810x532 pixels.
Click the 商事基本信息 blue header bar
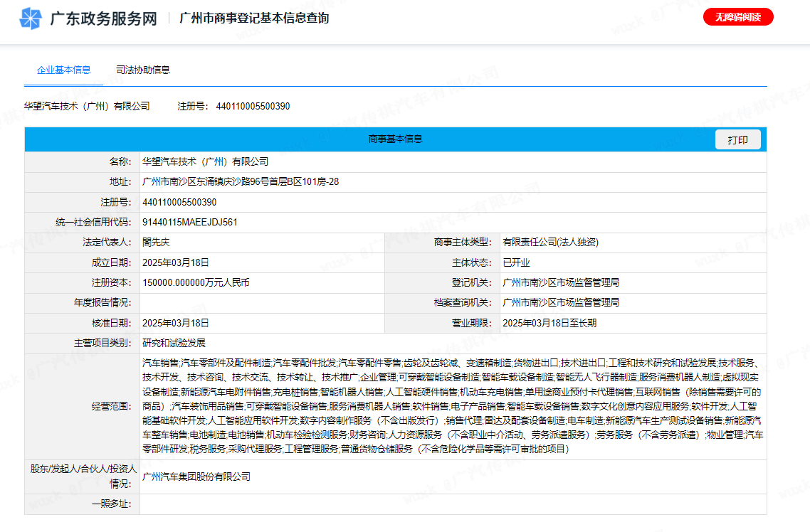point(397,139)
